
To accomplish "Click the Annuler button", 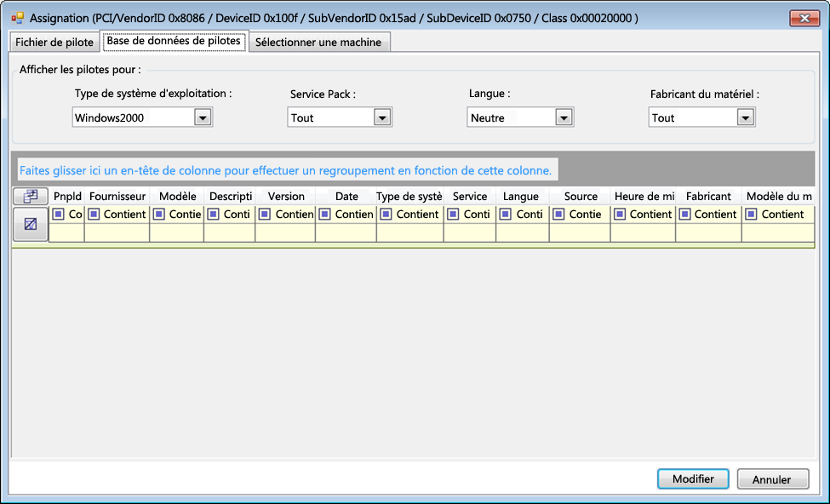I will coord(772,479).
